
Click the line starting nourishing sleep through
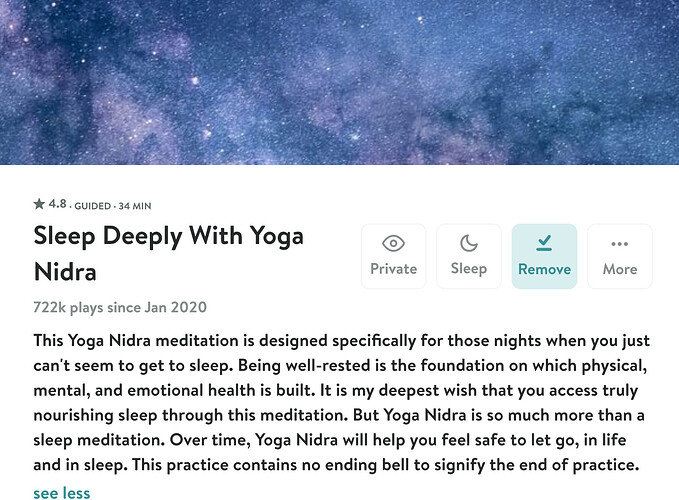point(339,416)
